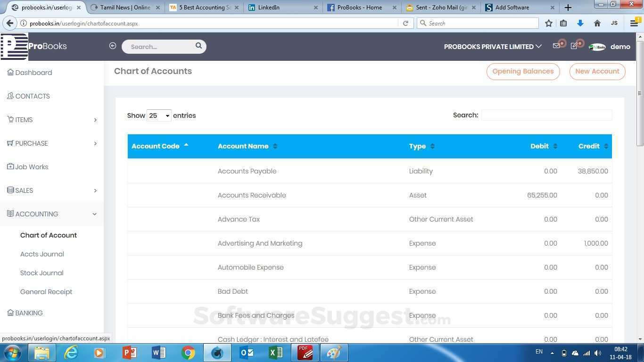Click the Opening Balances button
Viewport: 644px width, 362px height.
(x=523, y=72)
